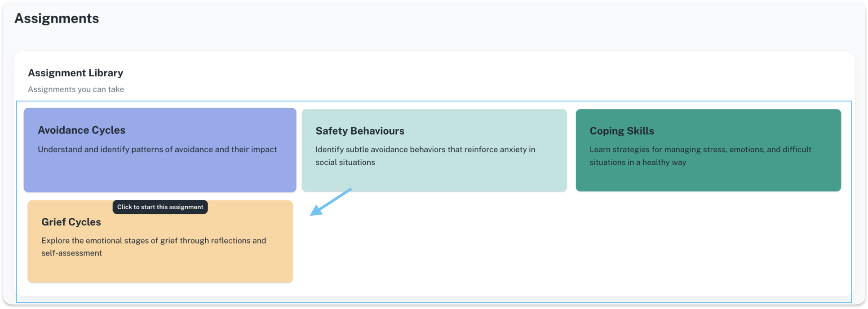Click the "Safety Behaviours" title text

[359, 131]
